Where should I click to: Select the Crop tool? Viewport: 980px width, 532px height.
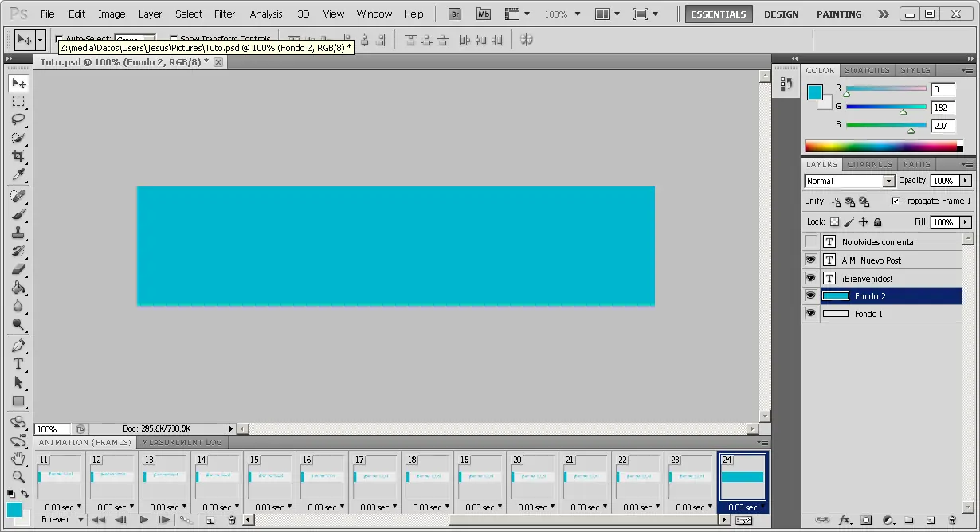click(18, 156)
